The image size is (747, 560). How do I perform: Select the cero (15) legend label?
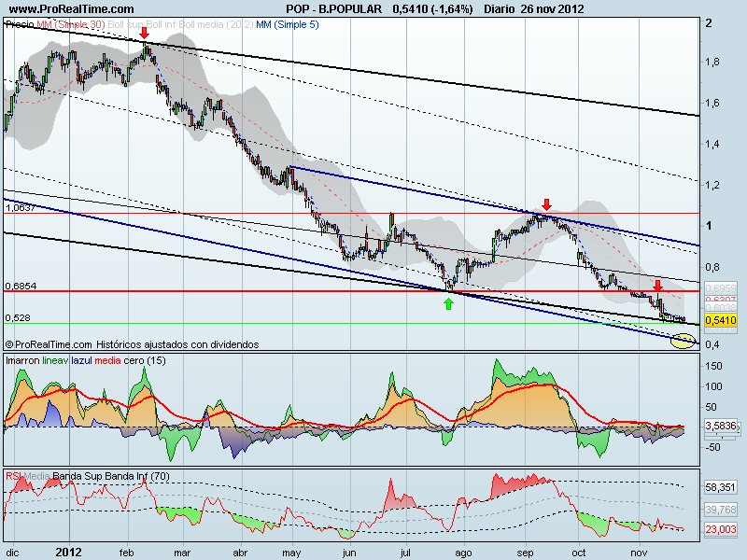145,360
